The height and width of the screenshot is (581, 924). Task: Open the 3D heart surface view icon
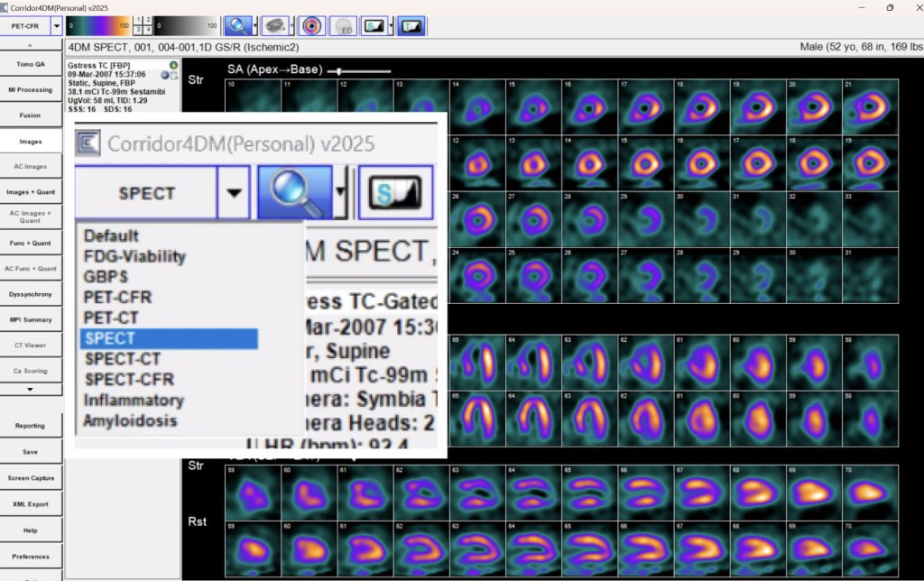277,25
